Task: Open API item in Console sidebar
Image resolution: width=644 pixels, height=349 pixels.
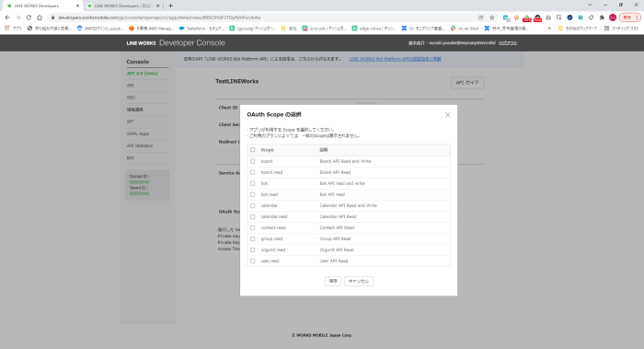Action: (x=131, y=86)
